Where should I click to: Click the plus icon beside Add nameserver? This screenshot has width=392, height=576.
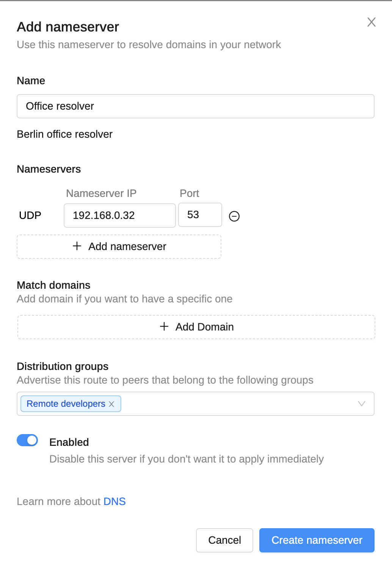click(77, 246)
